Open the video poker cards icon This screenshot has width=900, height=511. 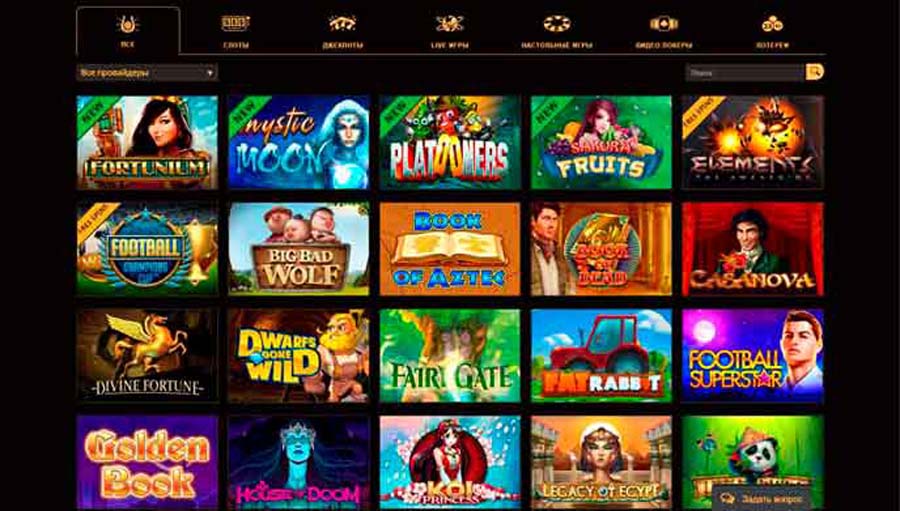coord(664,24)
